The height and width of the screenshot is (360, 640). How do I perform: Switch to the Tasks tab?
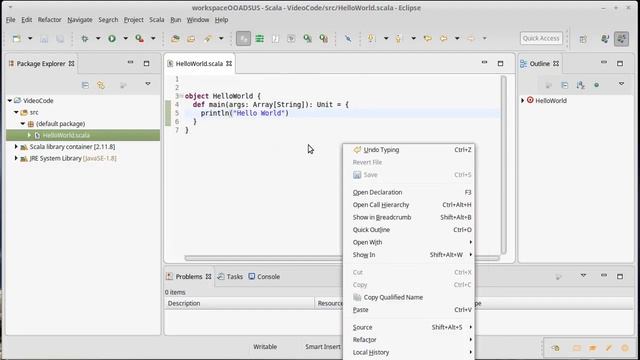230,277
